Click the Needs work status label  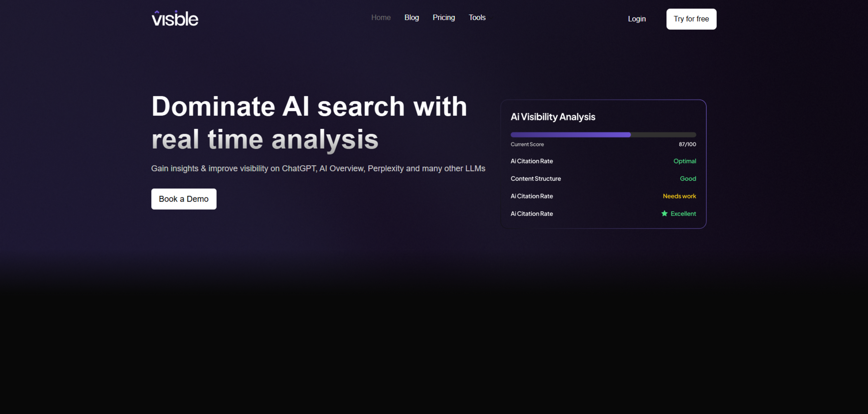pos(679,196)
